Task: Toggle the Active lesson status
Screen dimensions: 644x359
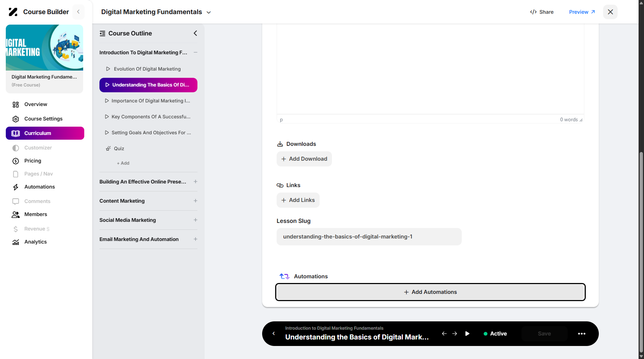Action: pos(495,334)
